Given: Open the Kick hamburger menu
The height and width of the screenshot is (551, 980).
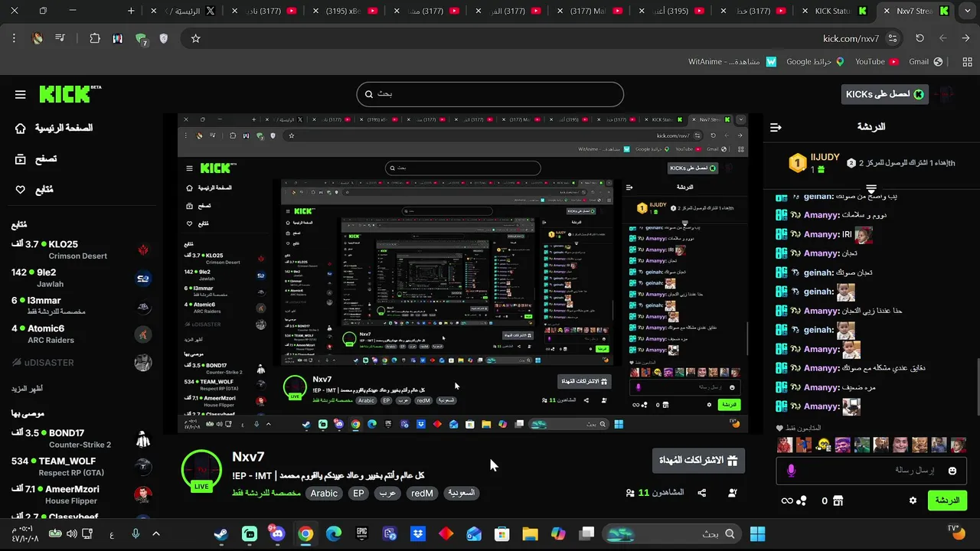Looking at the screenshot, I should tap(21, 95).
